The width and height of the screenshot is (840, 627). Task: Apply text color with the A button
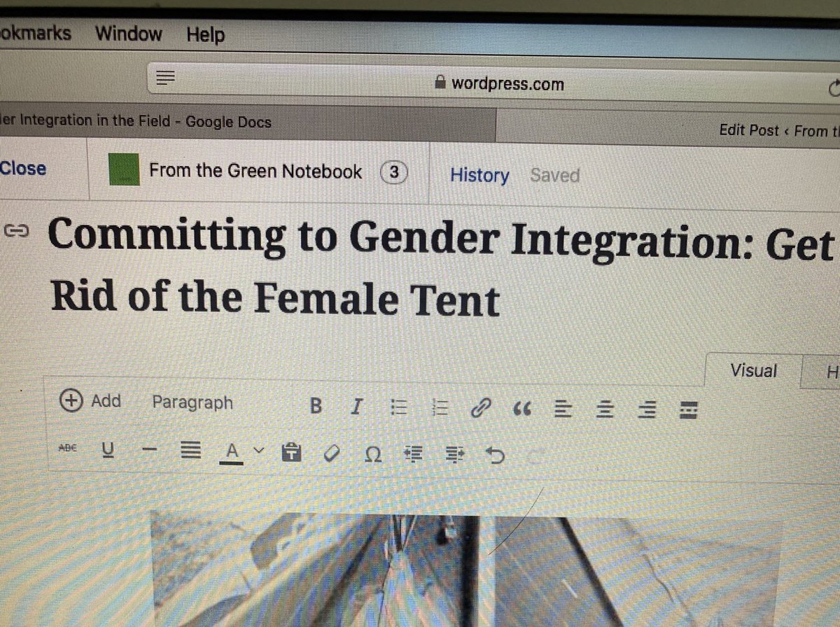(232, 453)
